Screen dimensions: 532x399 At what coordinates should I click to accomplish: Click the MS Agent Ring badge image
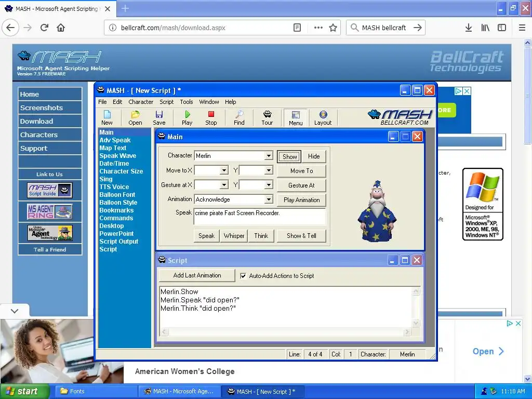(x=49, y=211)
